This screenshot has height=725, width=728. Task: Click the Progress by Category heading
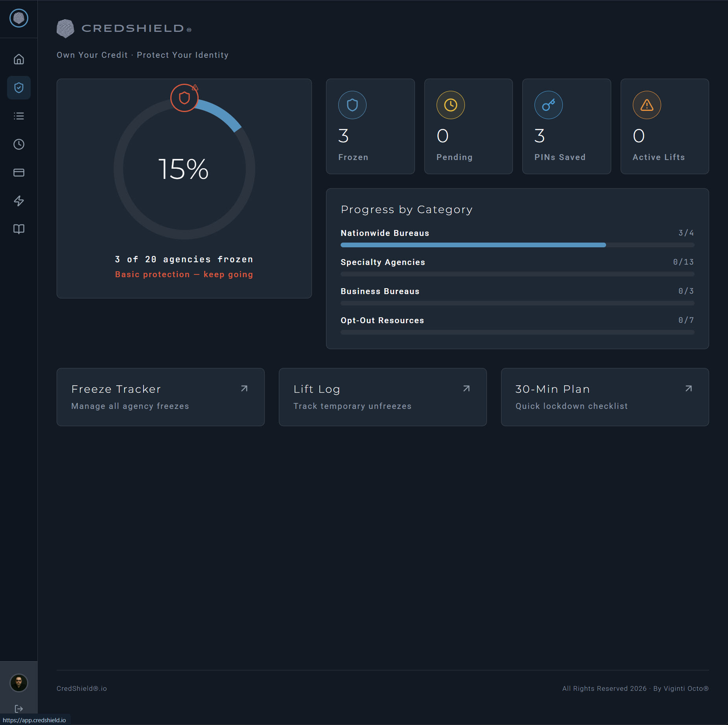(x=407, y=210)
